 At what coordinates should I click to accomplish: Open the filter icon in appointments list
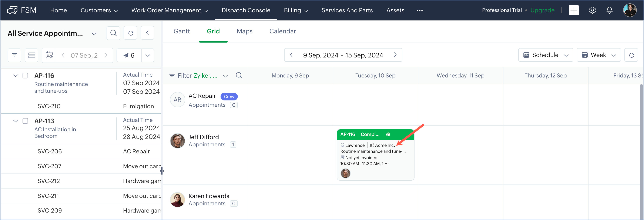(x=14, y=55)
